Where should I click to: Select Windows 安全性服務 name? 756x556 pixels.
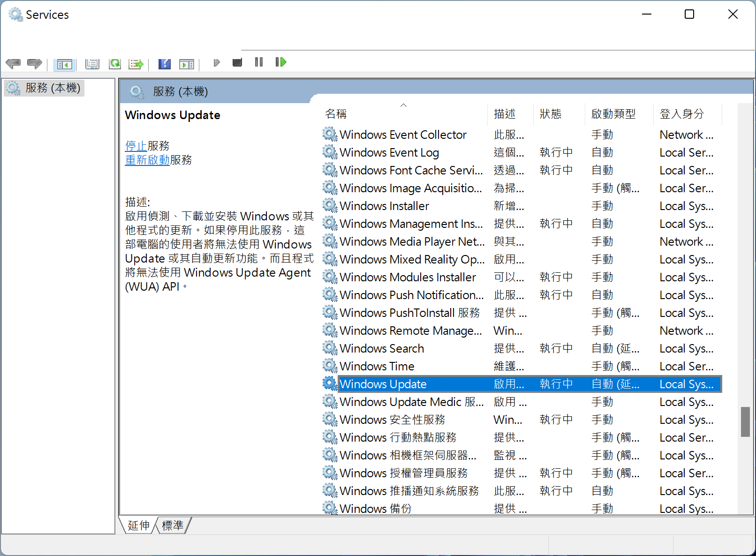(x=393, y=420)
